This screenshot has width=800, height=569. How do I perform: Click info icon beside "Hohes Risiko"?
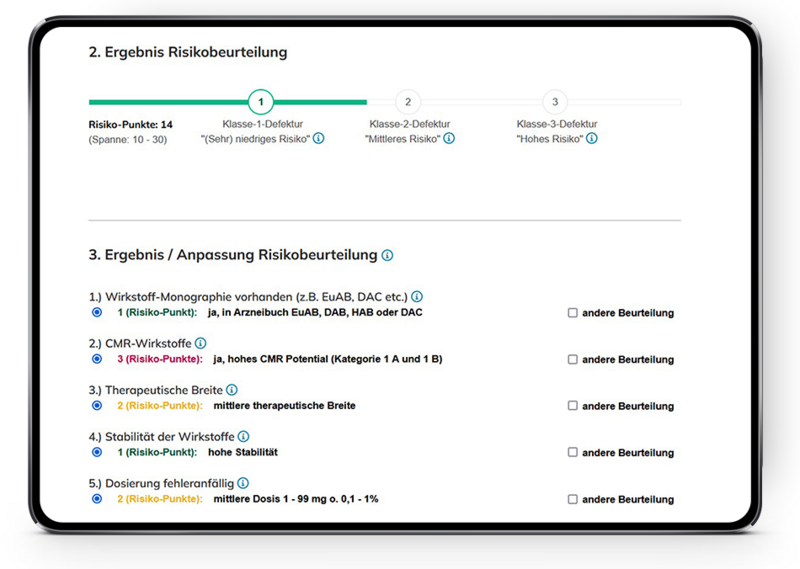592,139
